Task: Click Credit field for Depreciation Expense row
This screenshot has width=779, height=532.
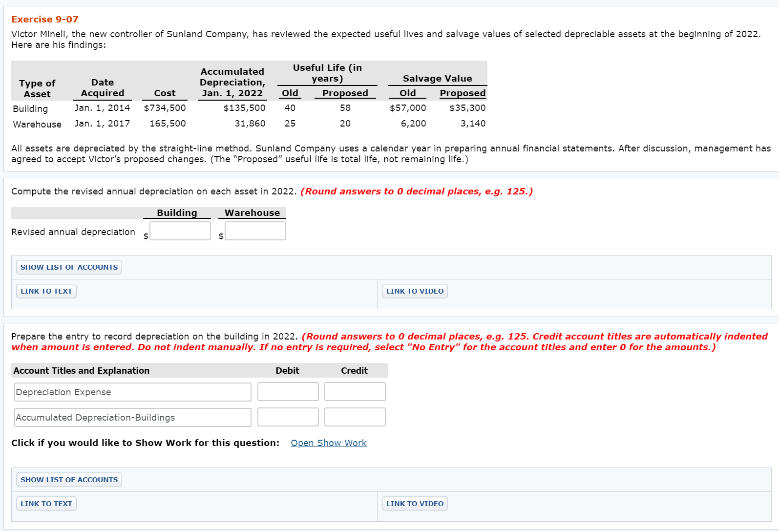Action: [355, 392]
